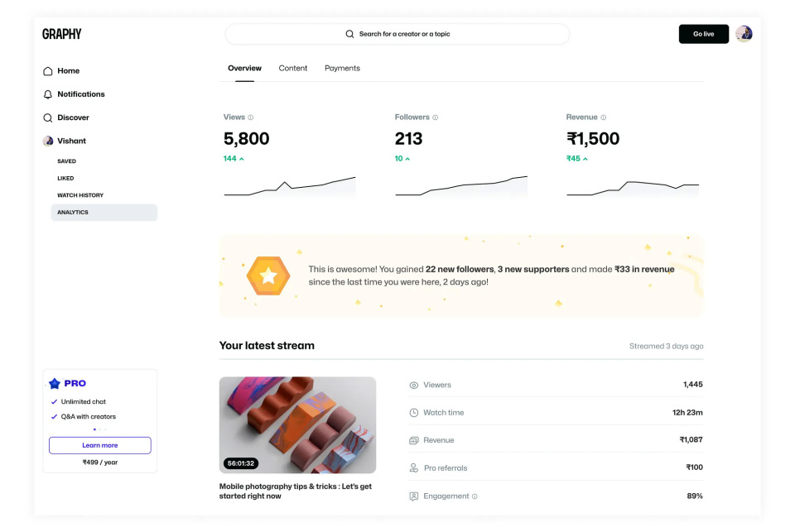This screenshot has width=795, height=532.
Task: Click the PRO star badge icon
Action: coord(55,383)
